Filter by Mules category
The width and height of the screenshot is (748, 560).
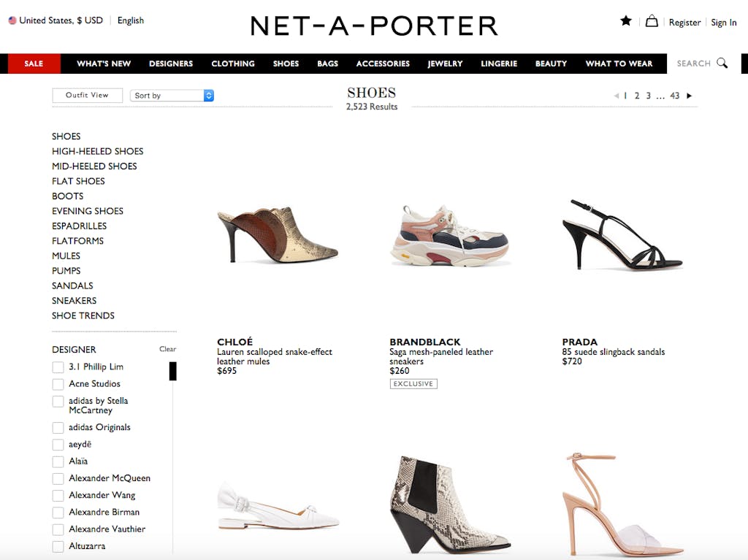[66, 256]
